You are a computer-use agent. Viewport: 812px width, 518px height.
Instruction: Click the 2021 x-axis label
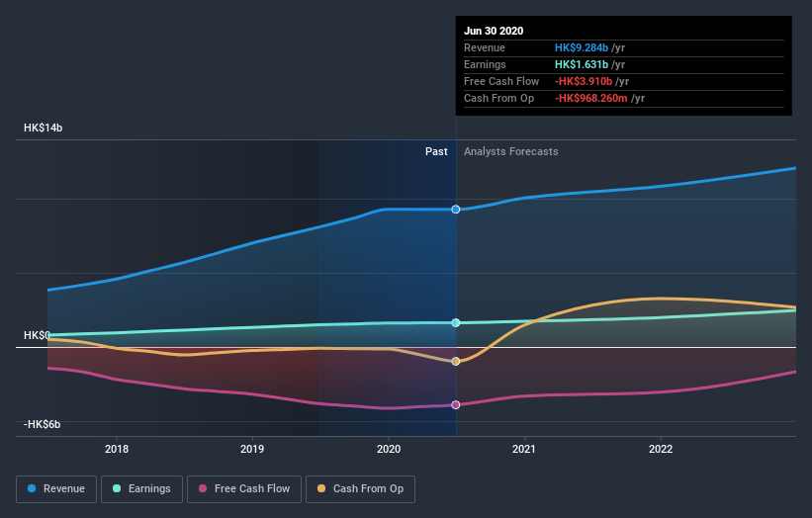[524, 449]
